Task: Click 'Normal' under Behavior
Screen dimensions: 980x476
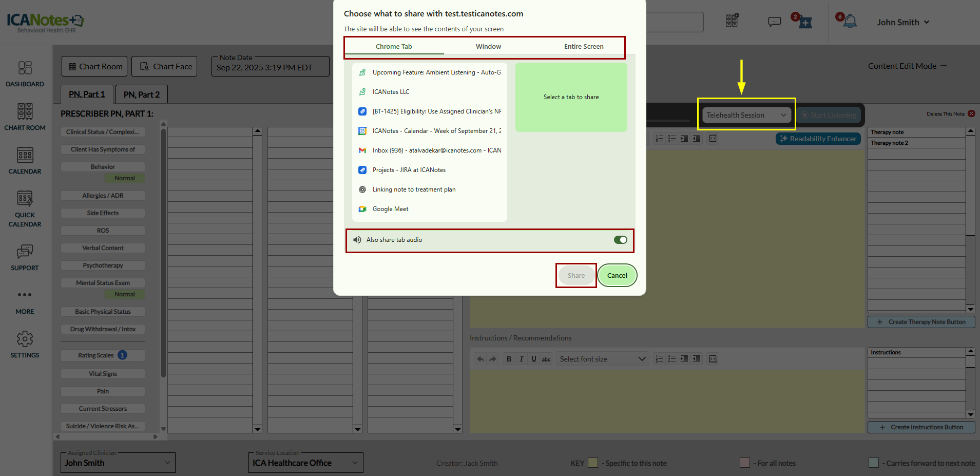Action: [x=124, y=178]
